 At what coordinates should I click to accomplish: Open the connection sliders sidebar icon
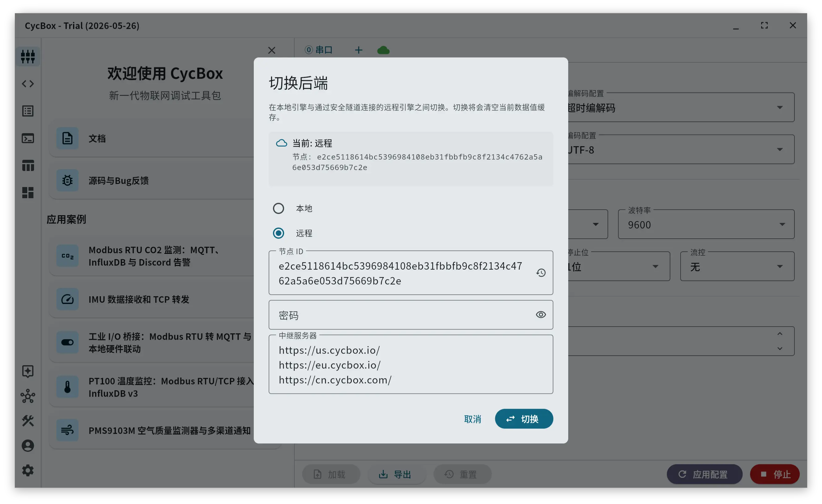click(x=28, y=56)
